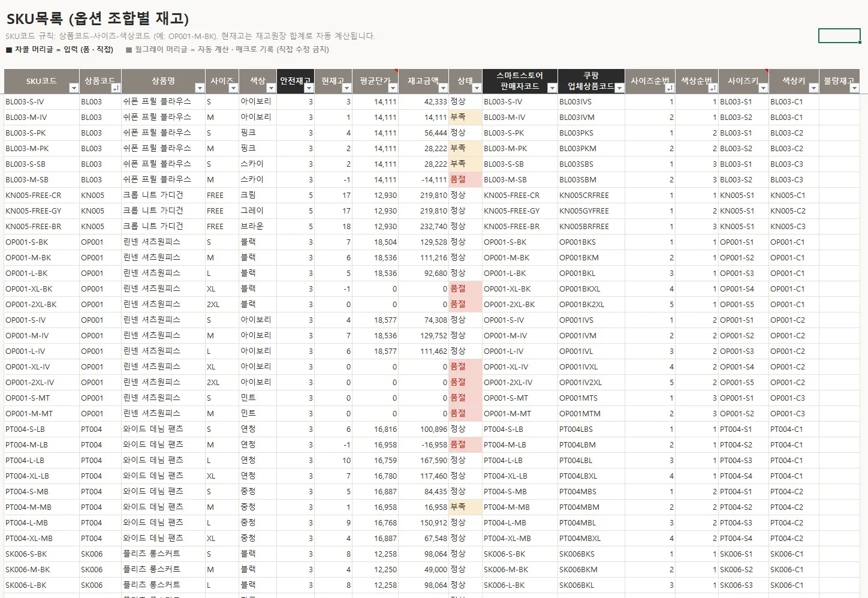This screenshot has width=868, height=598.
Task: Select 평균단가 value 16,816
Action: [x=375, y=429]
